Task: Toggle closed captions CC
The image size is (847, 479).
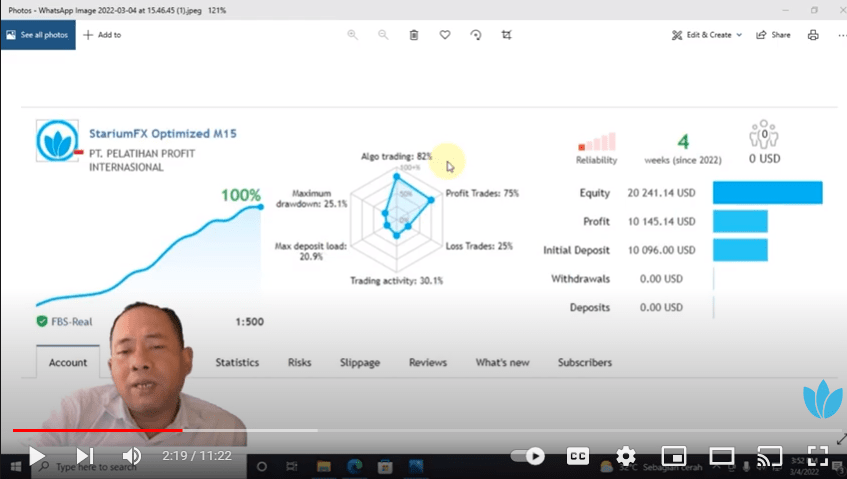Action: click(577, 456)
